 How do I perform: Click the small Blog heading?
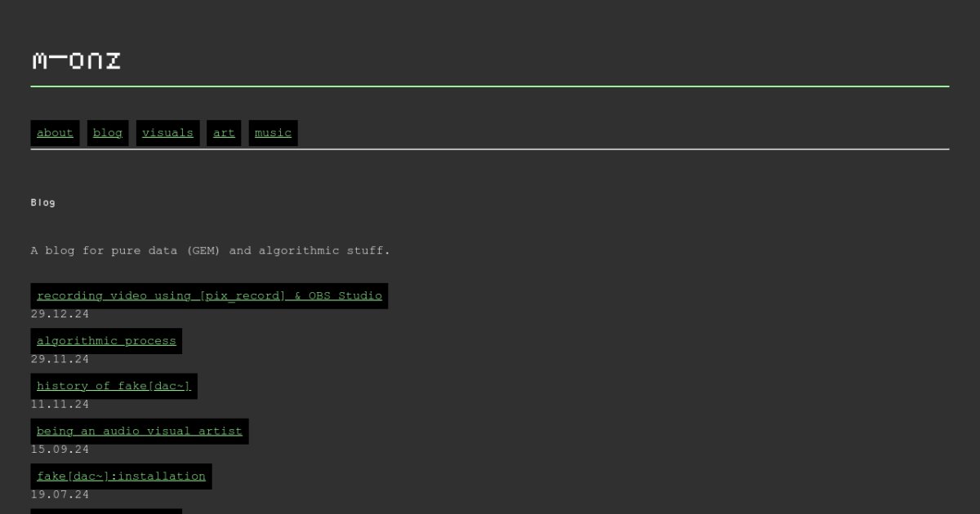tap(43, 202)
